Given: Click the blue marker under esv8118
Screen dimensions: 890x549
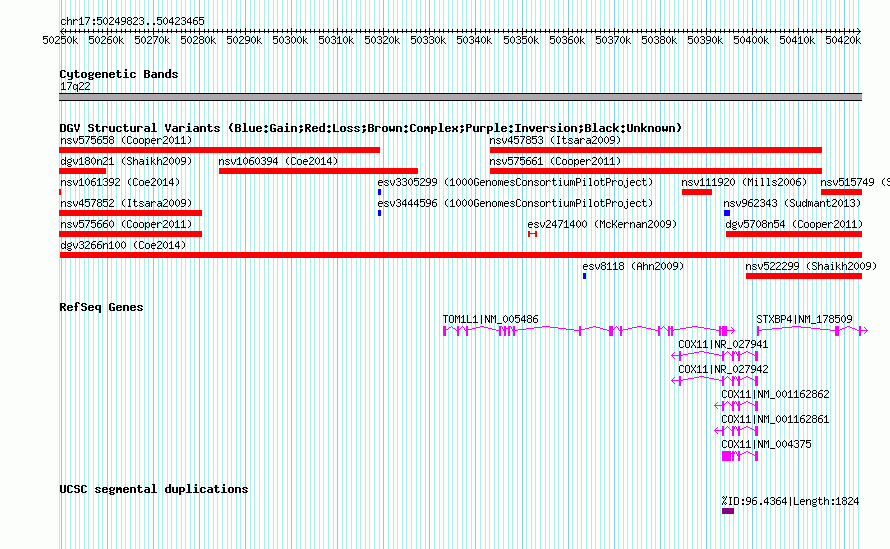Looking at the screenshot, I should pyautogui.click(x=584, y=276).
